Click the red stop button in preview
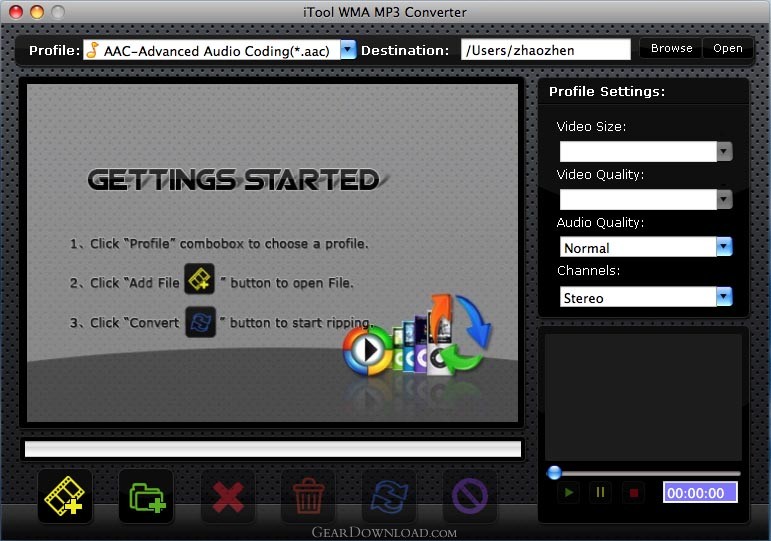 [x=633, y=492]
